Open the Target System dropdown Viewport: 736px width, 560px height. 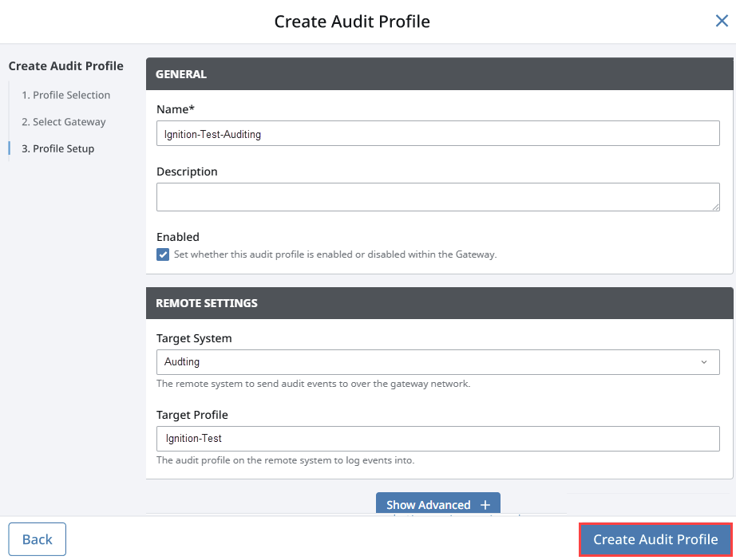pyautogui.click(x=437, y=362)
